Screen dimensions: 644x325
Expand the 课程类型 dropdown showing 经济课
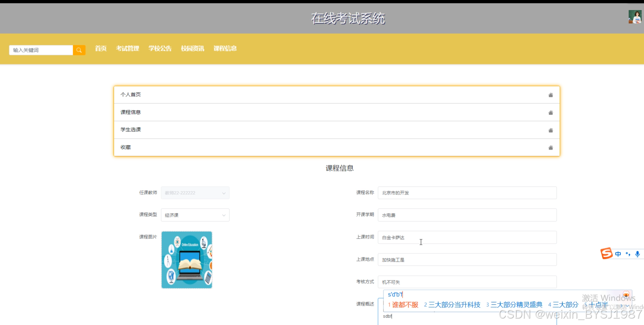[195, 215]
